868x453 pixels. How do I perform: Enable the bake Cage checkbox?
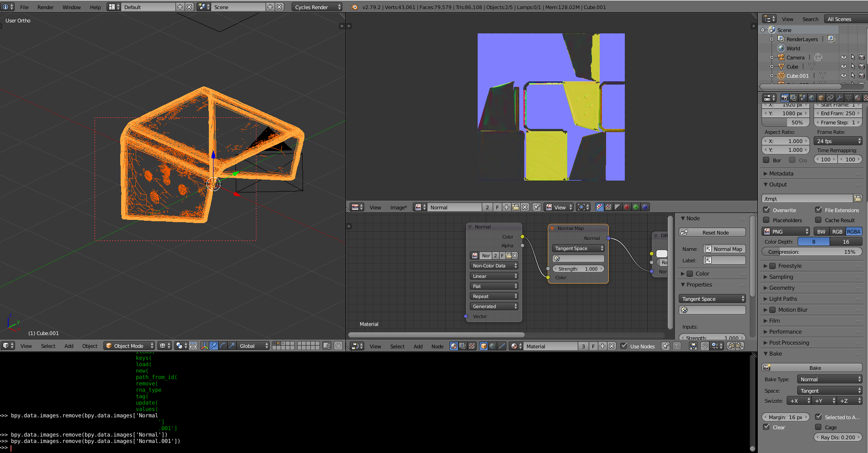point(819,427)
